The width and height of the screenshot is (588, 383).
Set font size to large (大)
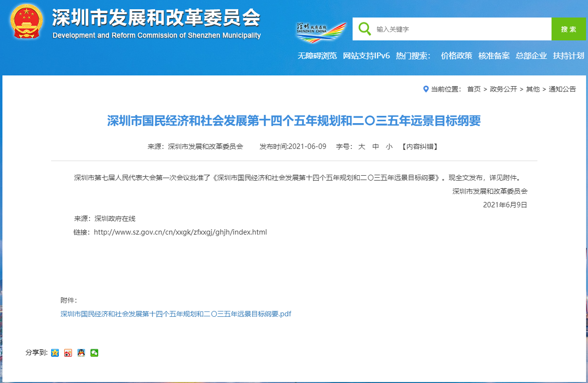click(x=361, y=146)
